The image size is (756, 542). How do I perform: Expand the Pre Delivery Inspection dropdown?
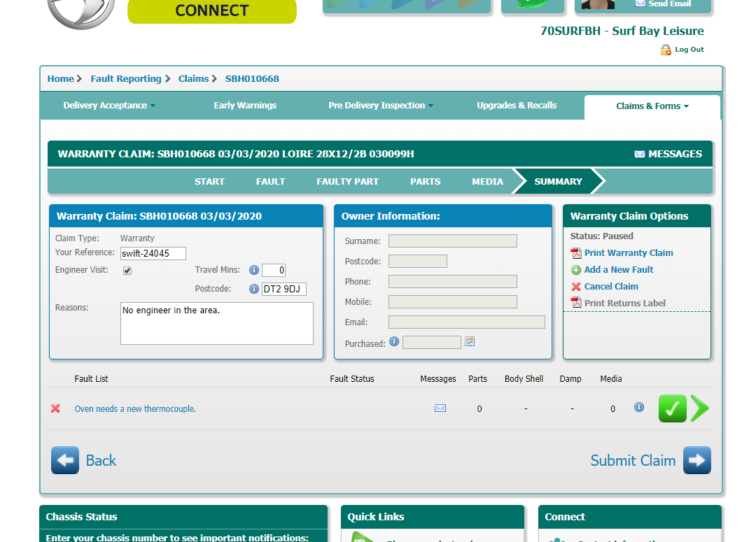[381, 106]
